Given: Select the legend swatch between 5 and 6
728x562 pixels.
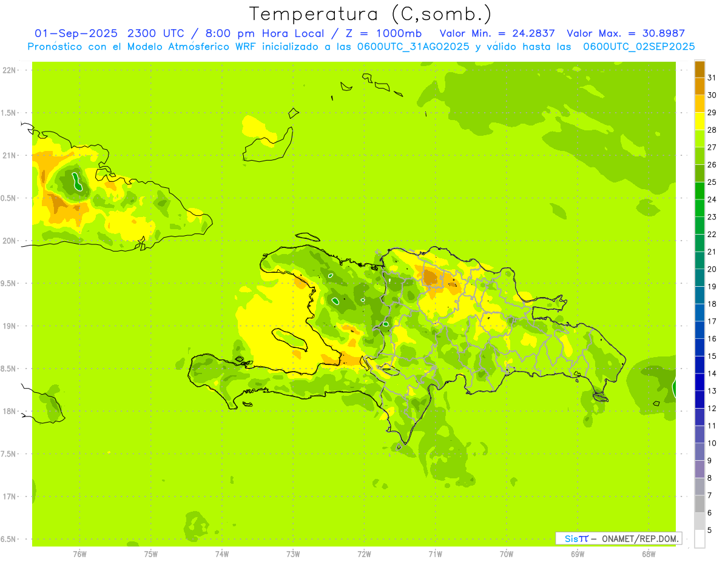Looking at the screenshot, I should pyautogui.click(x=699, y=521).
